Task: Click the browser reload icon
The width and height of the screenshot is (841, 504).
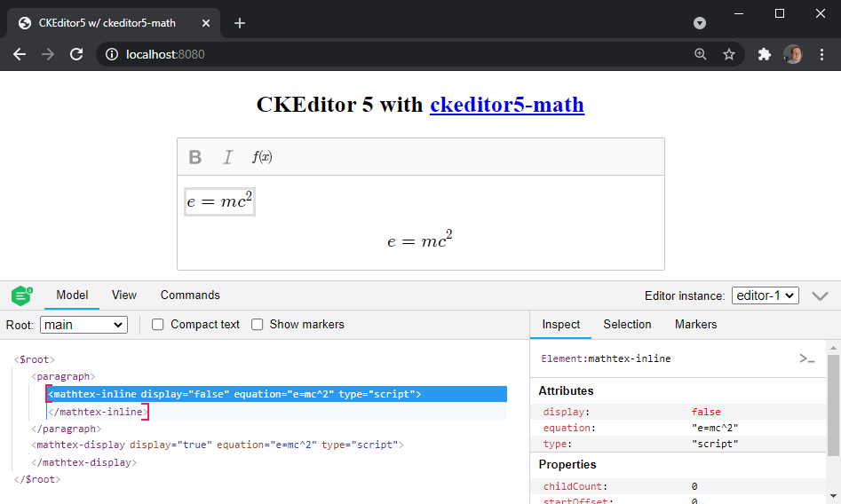Action: 77,54
